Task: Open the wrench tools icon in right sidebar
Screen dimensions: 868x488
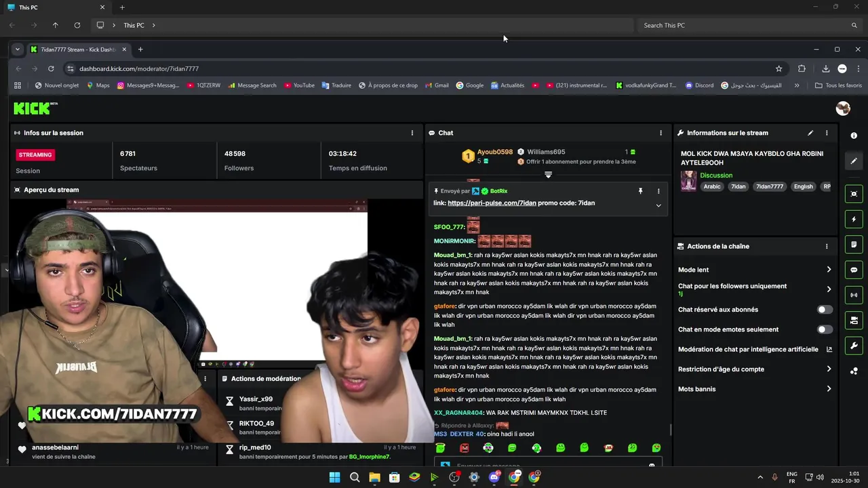Action: click(854, 346)
